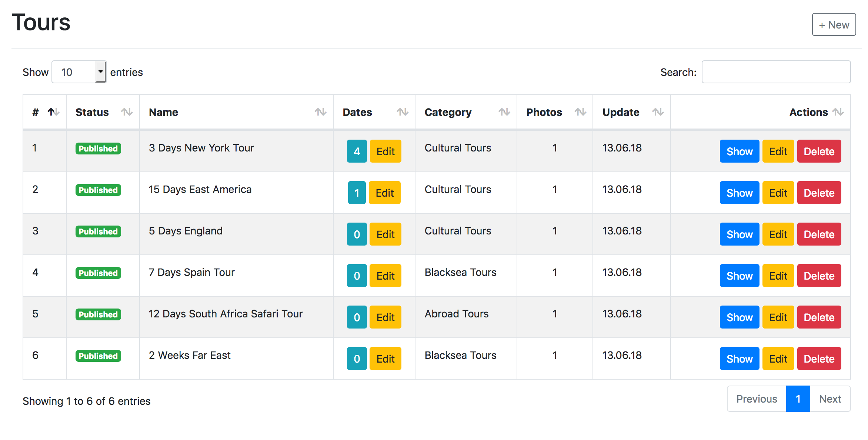Click the Previous pagination link

[x=757, y=399]
